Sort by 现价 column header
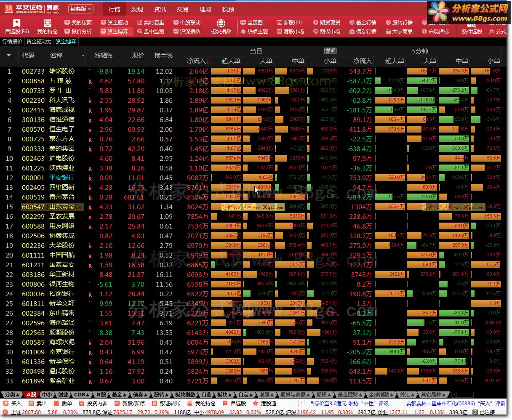Screen dimensions: 512x420 [x=138, y=55]
